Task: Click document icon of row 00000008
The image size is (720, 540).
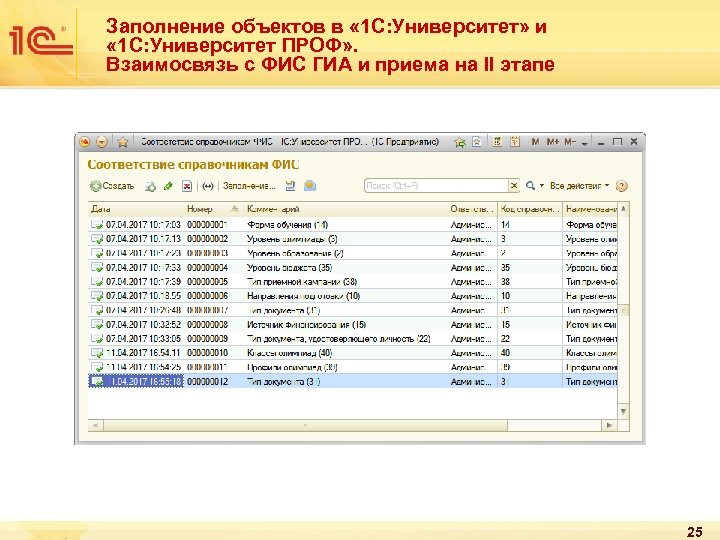Action: click(x=97, y=325)
